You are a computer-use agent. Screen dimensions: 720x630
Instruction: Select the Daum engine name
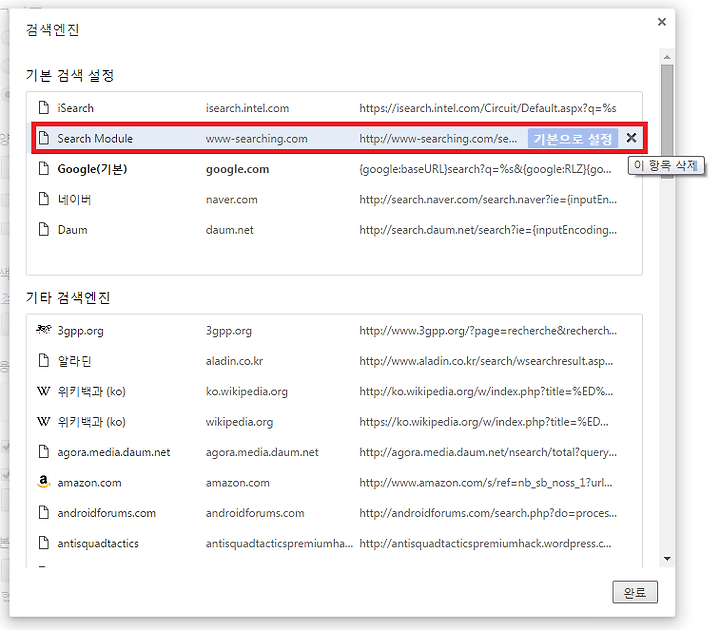(73, 230)
